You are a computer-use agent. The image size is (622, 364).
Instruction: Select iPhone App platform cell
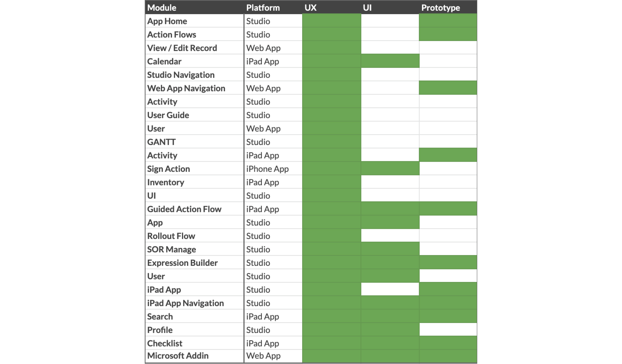point(273,168)
